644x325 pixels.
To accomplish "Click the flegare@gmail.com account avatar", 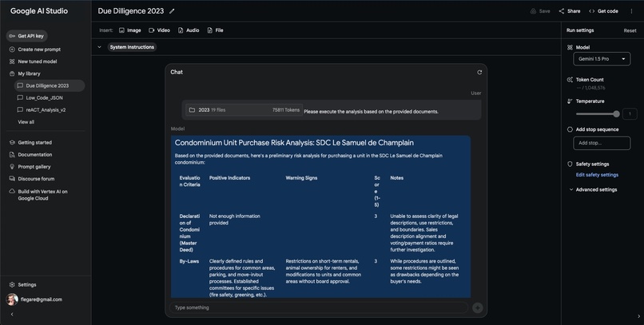I will click(x=11, y=299).
